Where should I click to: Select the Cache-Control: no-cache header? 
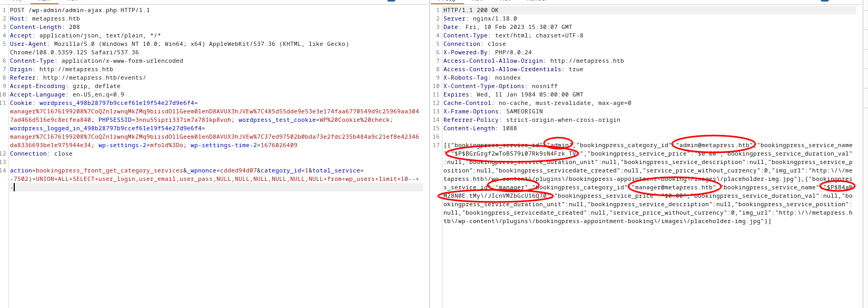click(x=537, y=103)
